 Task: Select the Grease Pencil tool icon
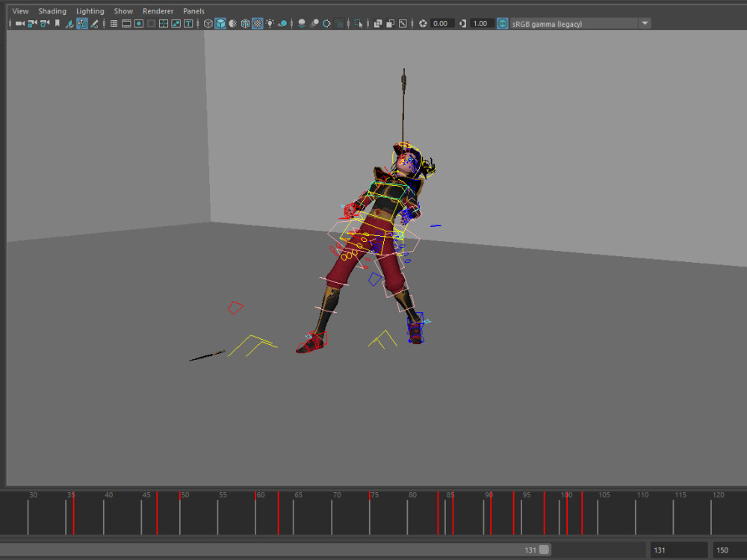click(94, 23)
